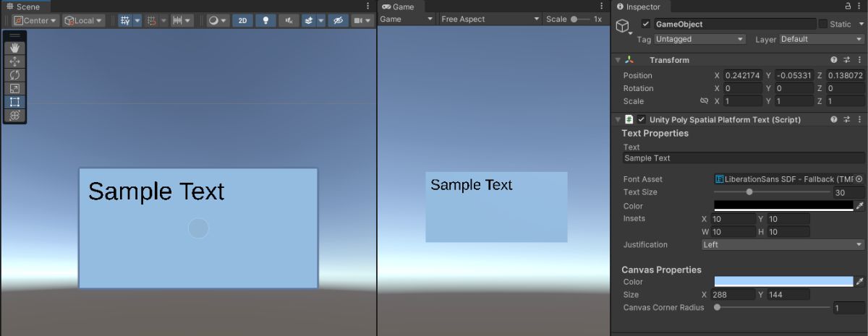Click the Sample Text input field
Image resolution: width=868 pixels, height=336 pixels.
tap(744, 158)
